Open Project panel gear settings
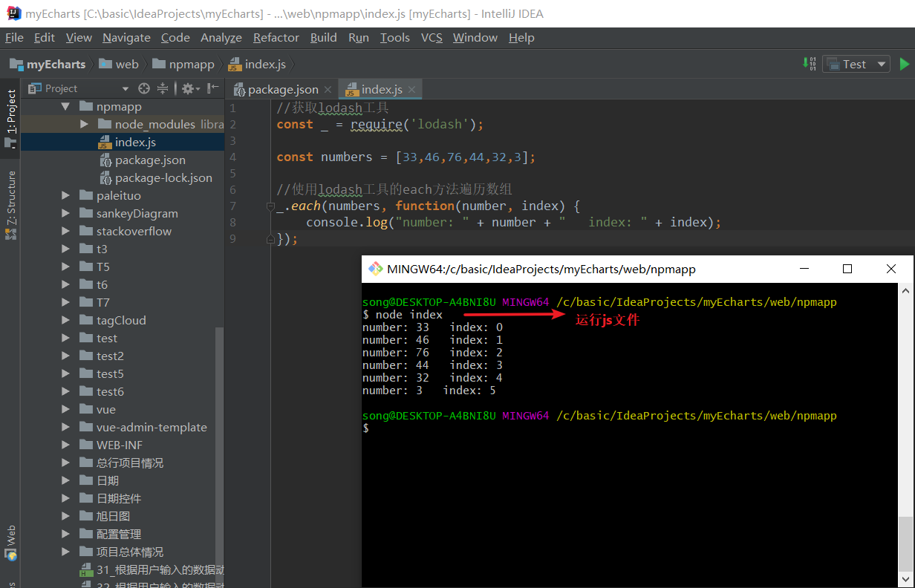 (x=189, y=88)
